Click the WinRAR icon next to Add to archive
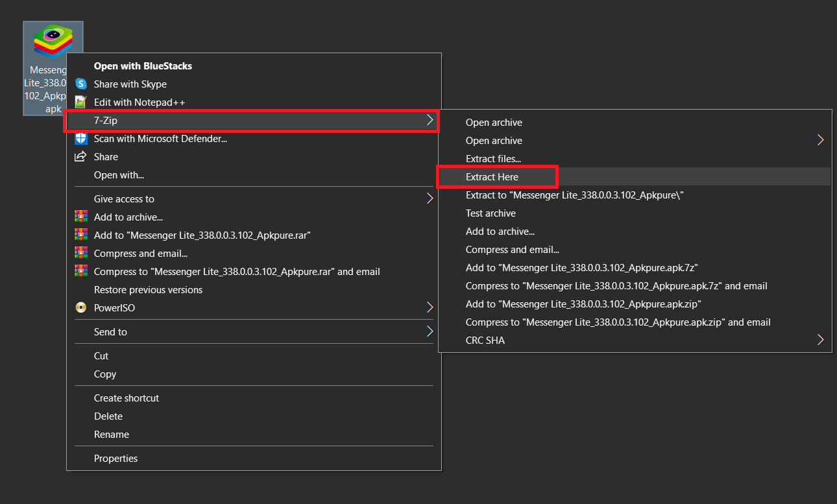This screenshot has width=837, height=504. [x=80, y=217]
